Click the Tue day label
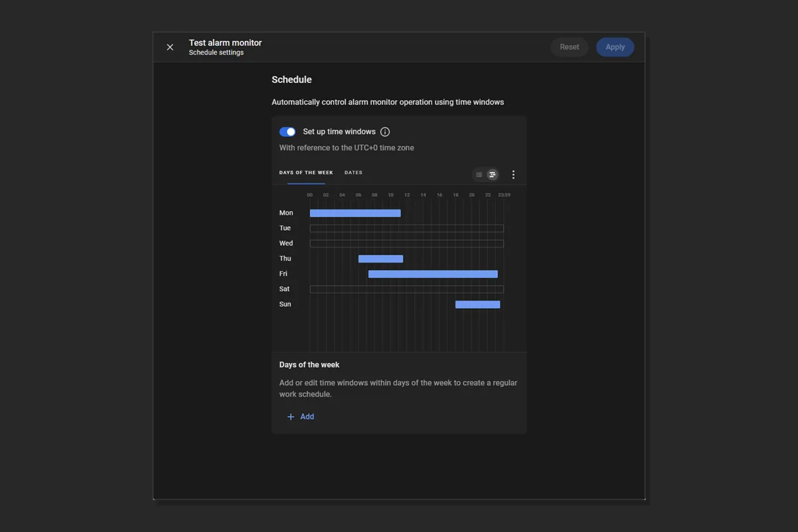The width and height of the screenshot is (798, 532). 285,228
